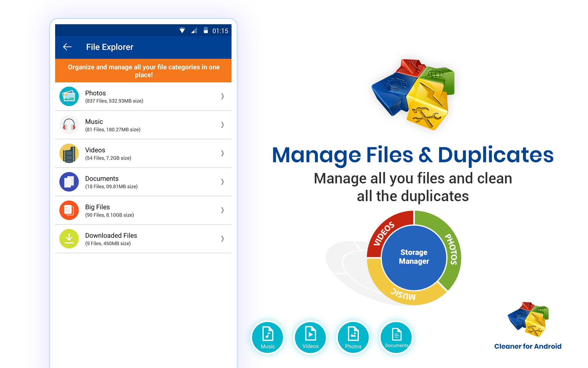Open the Music headphones icon

[69, 125]
